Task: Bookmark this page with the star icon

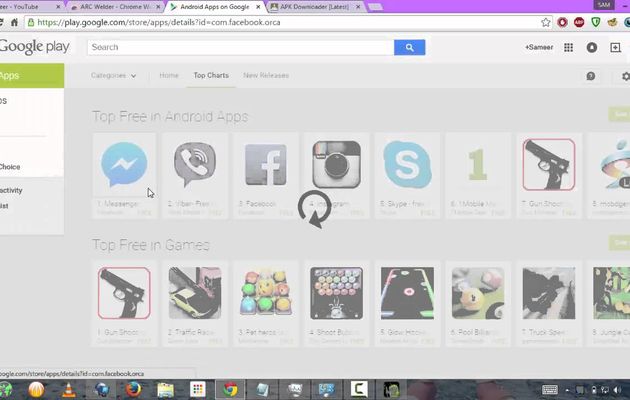Action: coord(545,22)
